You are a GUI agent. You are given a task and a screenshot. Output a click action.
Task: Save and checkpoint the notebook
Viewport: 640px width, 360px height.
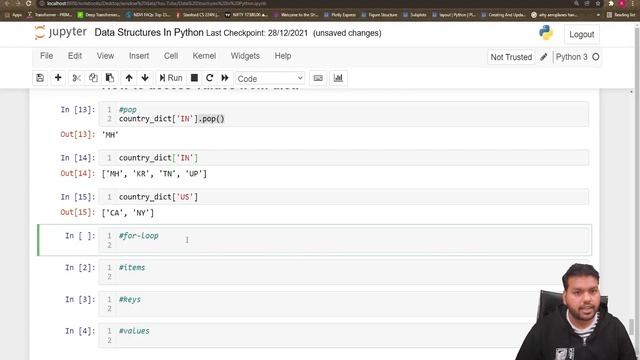[40, 78]
